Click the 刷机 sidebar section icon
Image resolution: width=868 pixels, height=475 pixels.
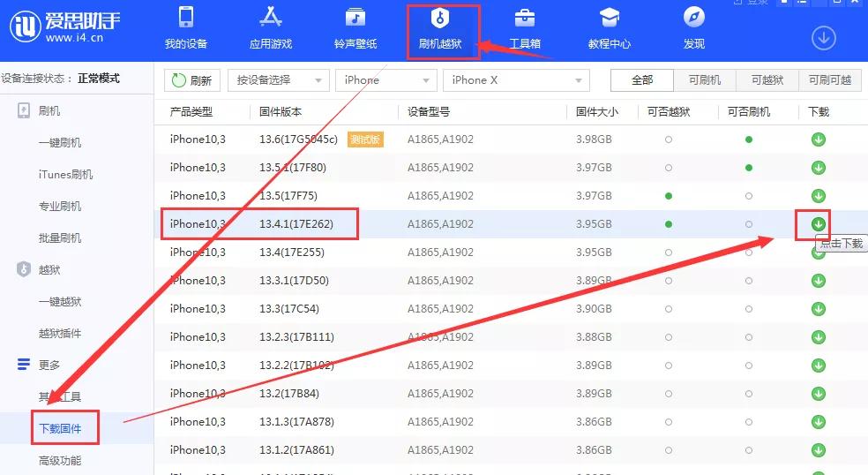tap(24, 111)
